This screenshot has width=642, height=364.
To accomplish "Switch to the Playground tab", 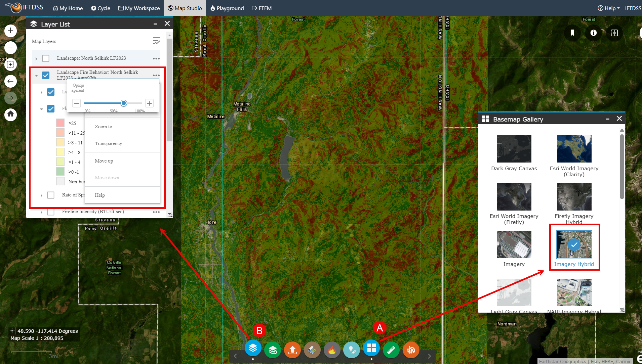I will pos(227,8).
